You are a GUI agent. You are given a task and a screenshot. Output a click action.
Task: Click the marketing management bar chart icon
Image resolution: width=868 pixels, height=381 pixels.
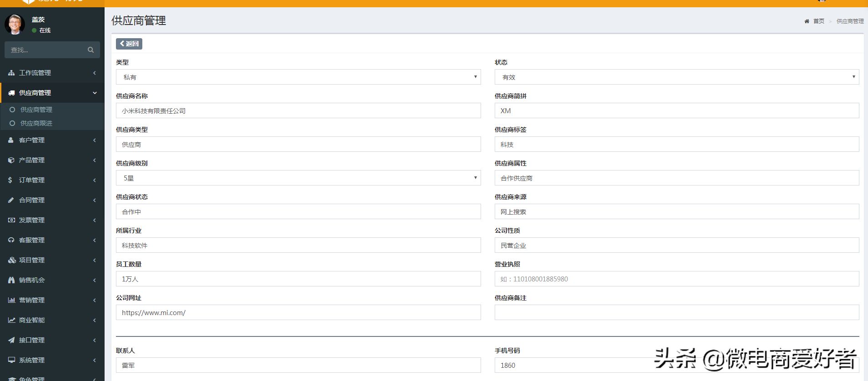(x=11, y=300)
